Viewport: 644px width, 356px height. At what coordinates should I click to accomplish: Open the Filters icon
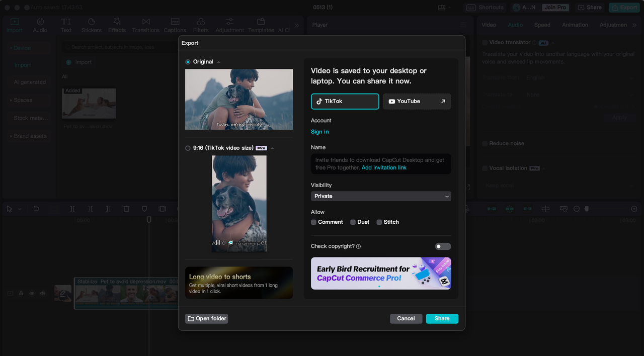[x=201, y=26]
